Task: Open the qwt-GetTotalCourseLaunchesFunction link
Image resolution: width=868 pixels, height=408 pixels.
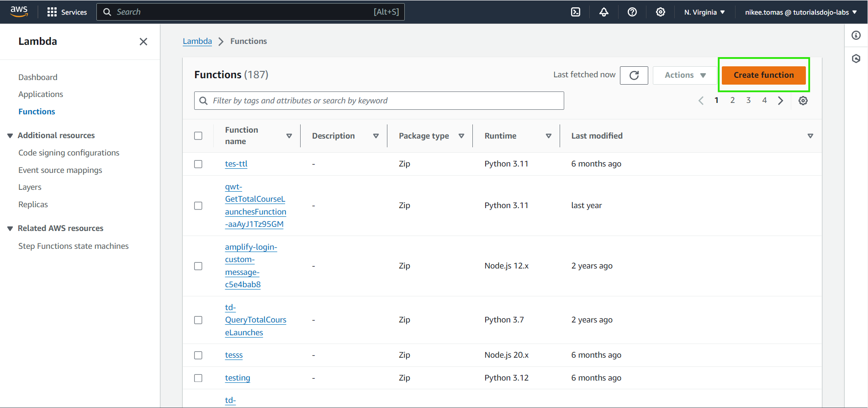Action: 255,205
